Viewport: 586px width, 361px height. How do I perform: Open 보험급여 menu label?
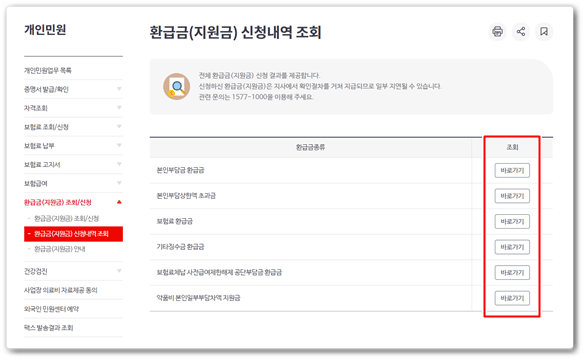pyautogui.click(x=36, y=183)
